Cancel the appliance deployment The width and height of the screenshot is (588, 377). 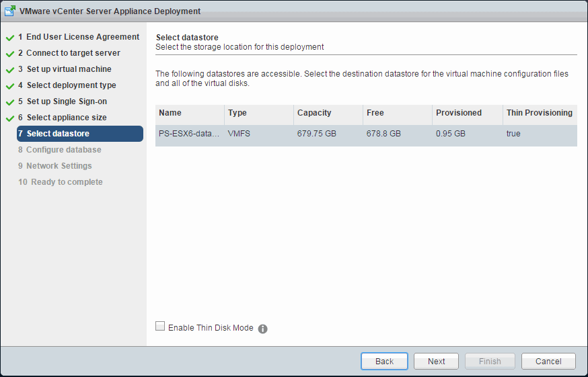click(x=548, y=361)
